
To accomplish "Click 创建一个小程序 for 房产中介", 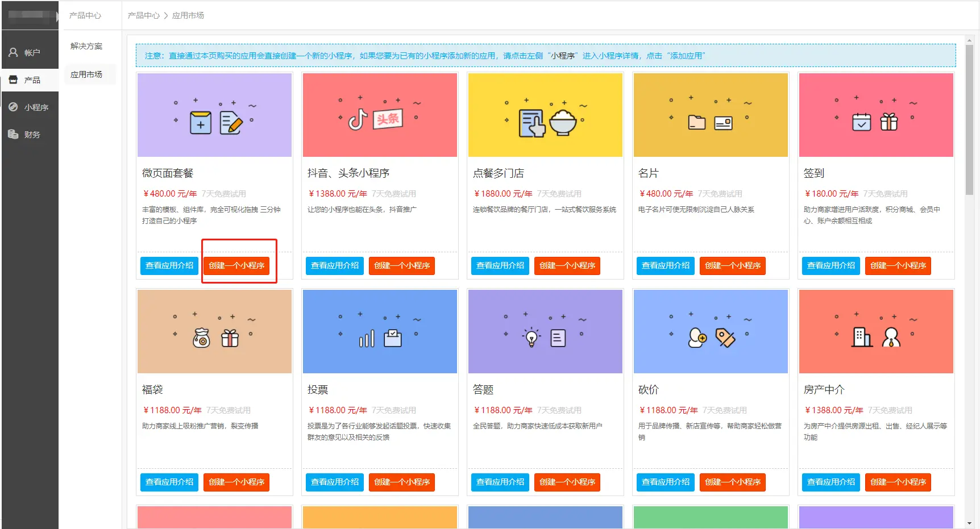I will [x=898, y=482].
